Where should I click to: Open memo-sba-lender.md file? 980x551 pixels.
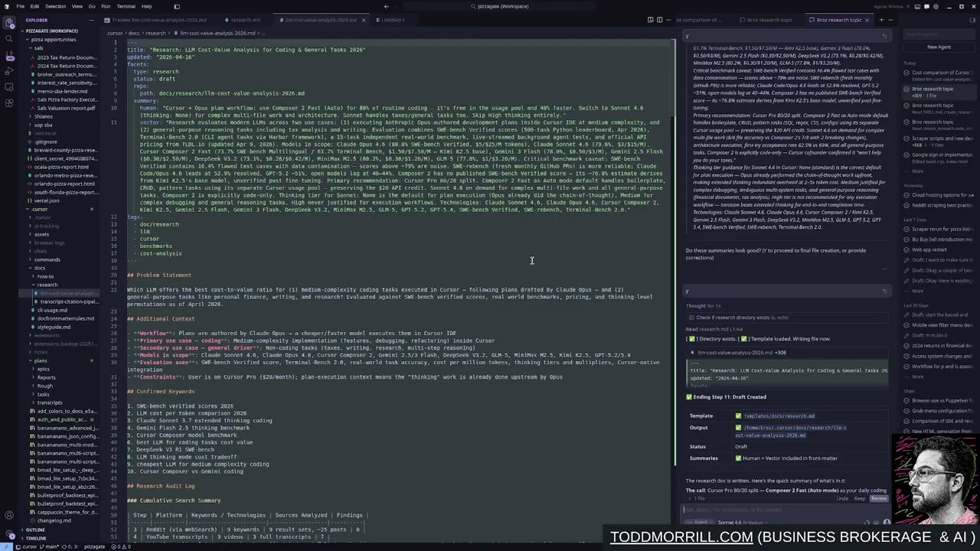point(60,91)
